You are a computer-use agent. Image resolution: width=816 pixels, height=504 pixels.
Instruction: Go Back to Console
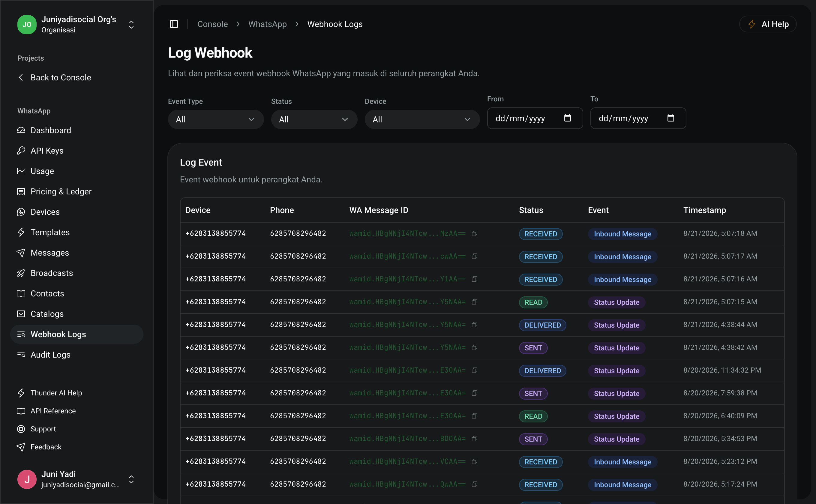(77, 77)
